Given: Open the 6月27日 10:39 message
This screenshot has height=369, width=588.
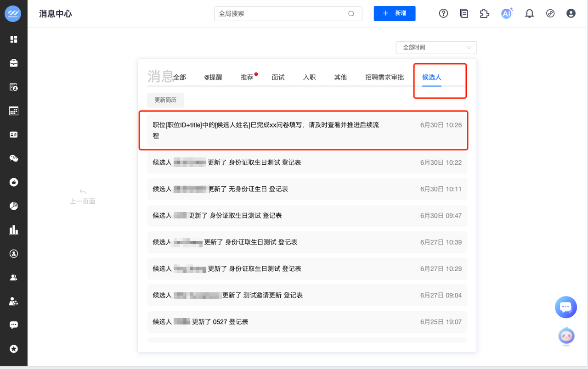Looking at the screenshot, I should point(307,242).
